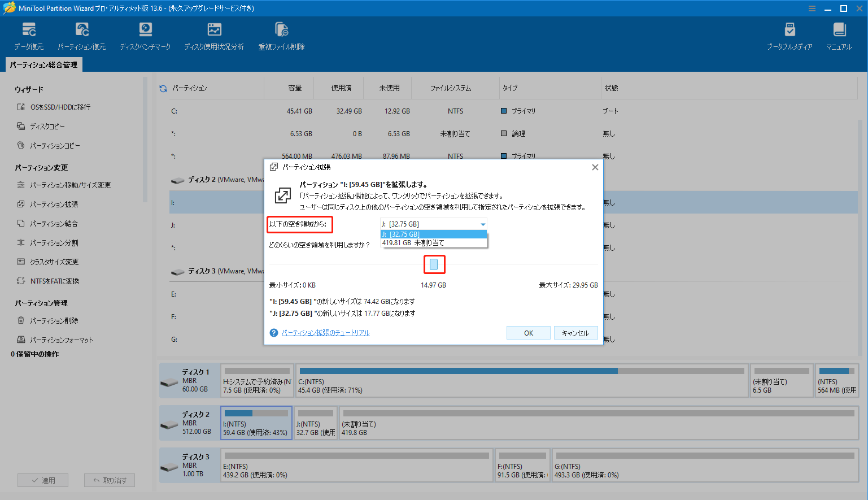Image resolution: width=868 pixels, height=500 pixels.
Task: Open ディスク使用状況分析 toolbar icon
Action: (214, 36)
